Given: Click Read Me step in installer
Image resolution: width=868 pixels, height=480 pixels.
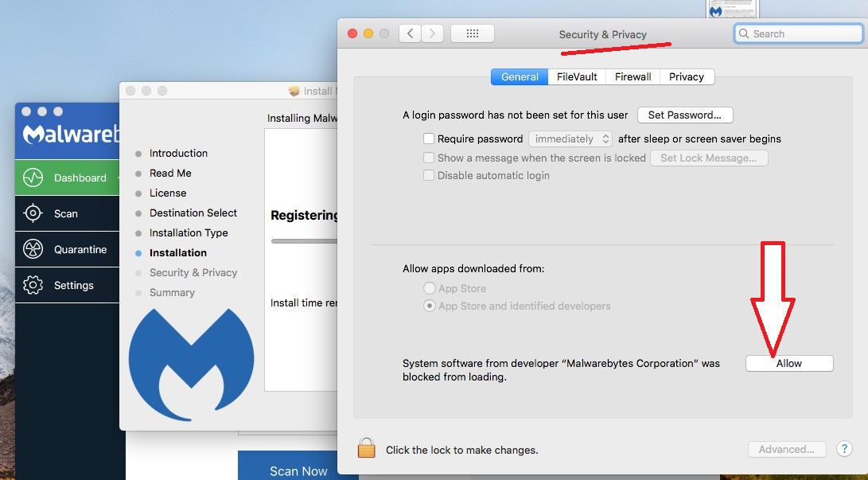Looking at the screenshot, I should tap(170, 174).
